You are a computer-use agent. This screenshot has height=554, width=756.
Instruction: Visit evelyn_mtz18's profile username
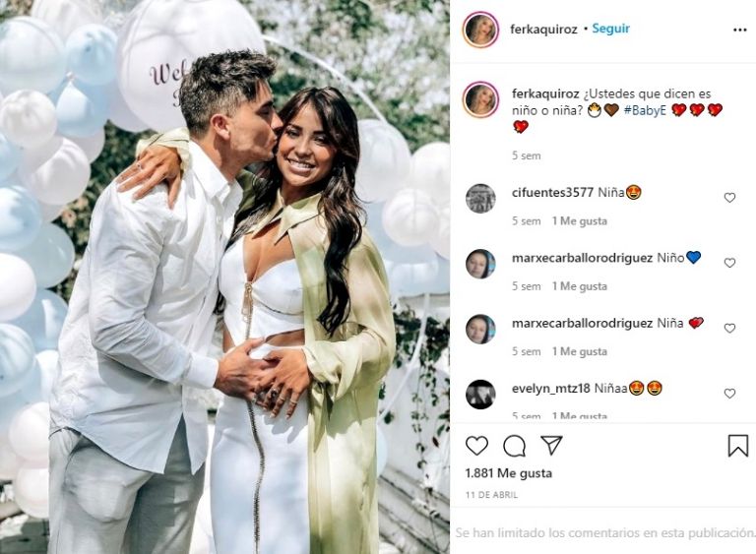(x=550, y=388)
